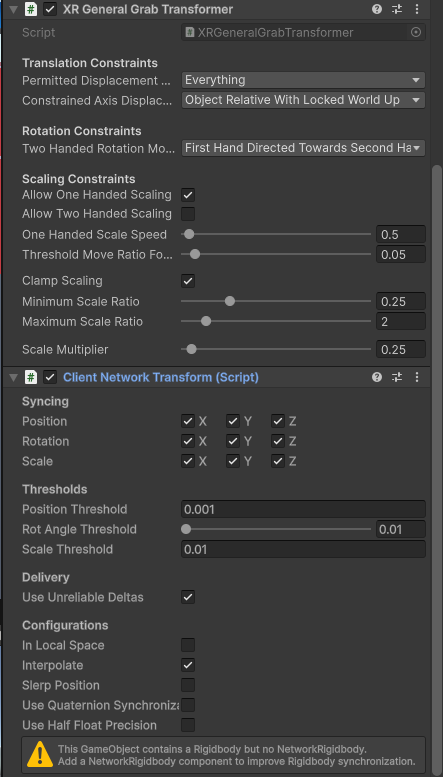Collapse Client Network Transform component foldout
Image resolution: width=443 pixels, height=777 pixels.
click(x=13, y=378)
